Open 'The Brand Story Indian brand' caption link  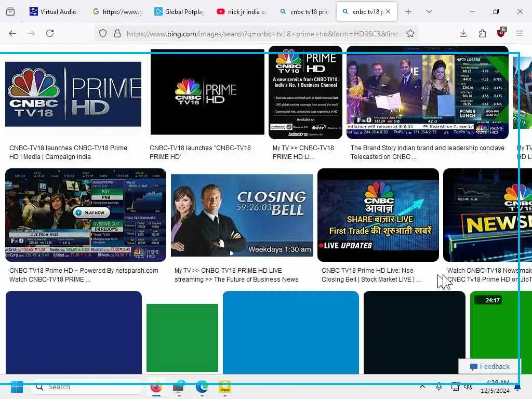tap(428, 152)
